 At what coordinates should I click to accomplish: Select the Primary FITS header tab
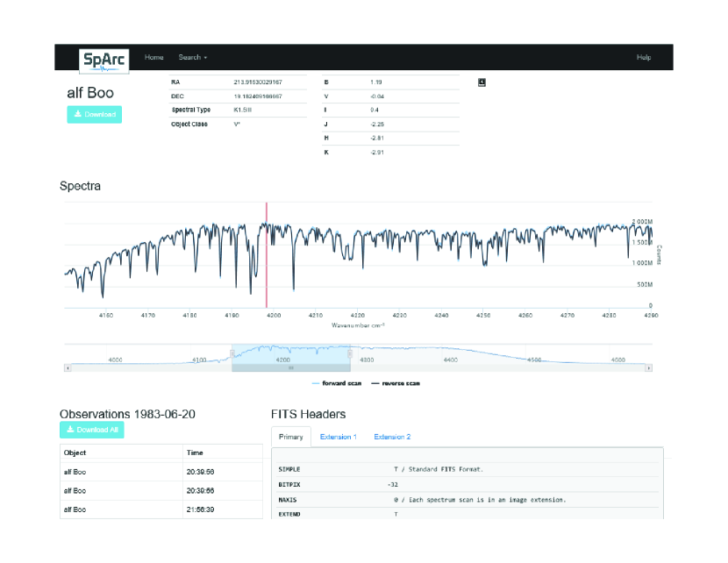click(x=291, y=437)
